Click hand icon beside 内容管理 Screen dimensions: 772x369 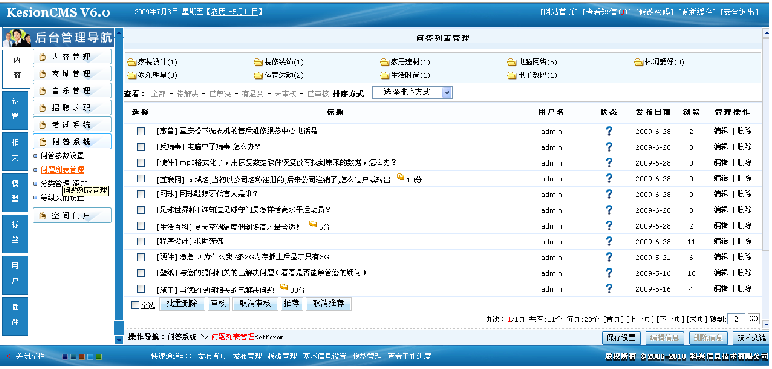tap(43, 57)
